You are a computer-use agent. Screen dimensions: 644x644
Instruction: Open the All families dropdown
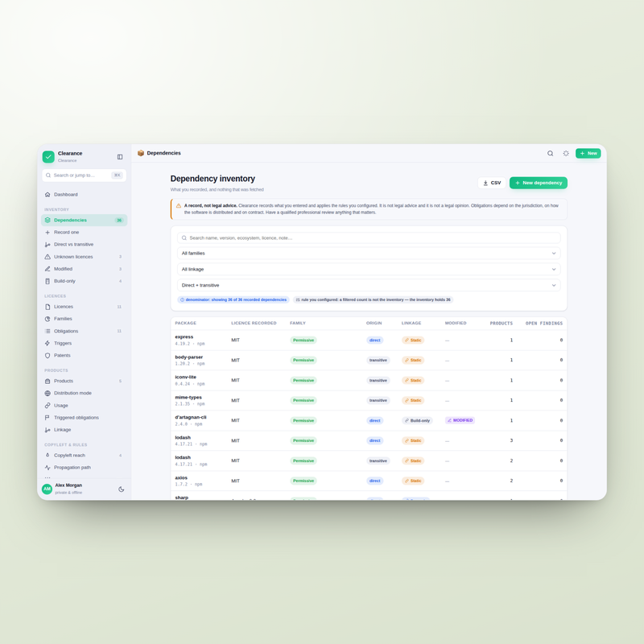click(369, 254)
